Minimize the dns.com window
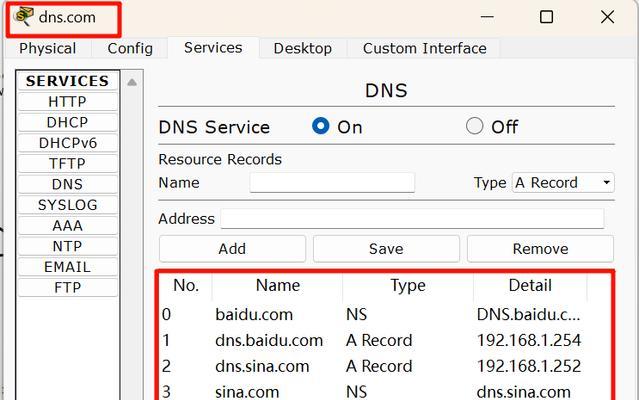 pyautogui.click(x=487, y=17)
